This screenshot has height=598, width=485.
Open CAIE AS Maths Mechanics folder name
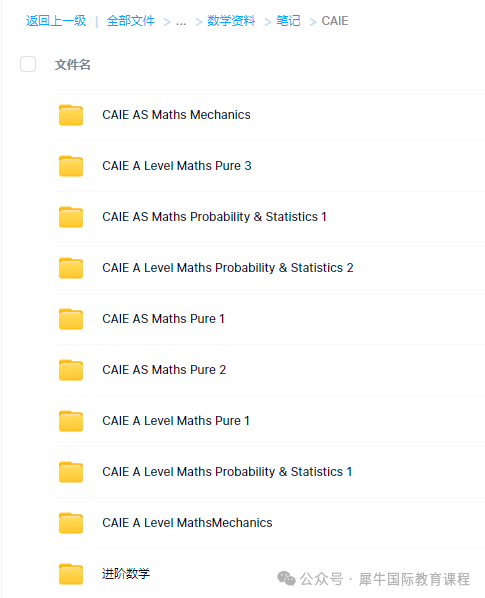coord(176,115)
